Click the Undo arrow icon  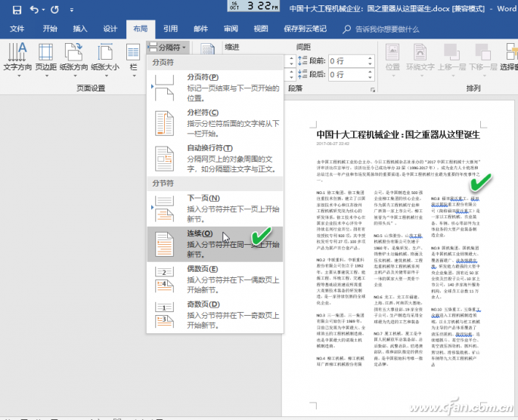(34, 10)
